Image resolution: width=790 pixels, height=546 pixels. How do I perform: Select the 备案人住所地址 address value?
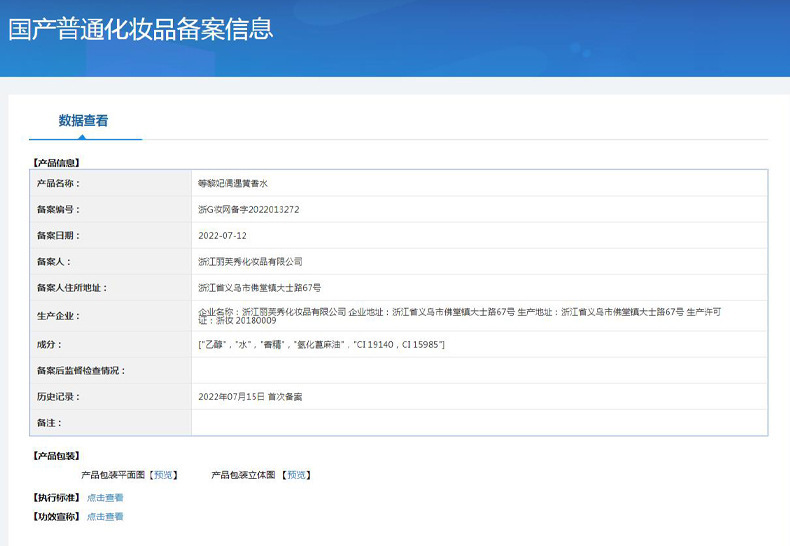coord(259,288)
